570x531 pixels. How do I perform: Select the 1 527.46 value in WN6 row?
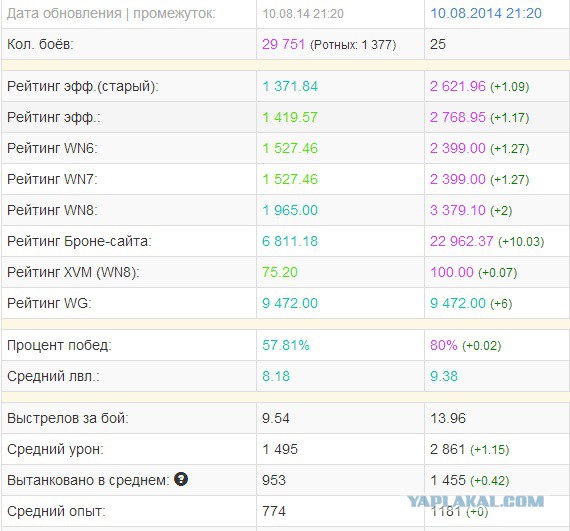click(x=290, y=148)
